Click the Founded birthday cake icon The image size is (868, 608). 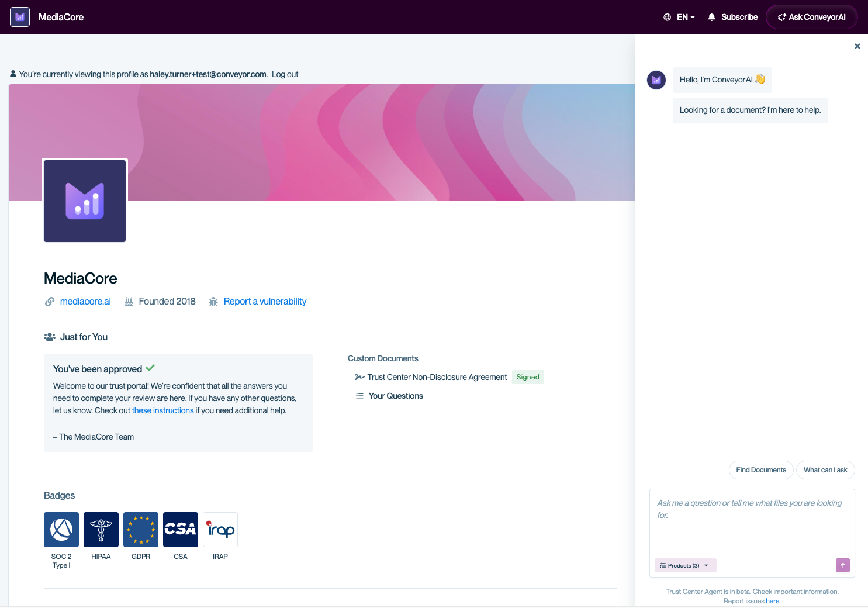click(x=129, y=302)
